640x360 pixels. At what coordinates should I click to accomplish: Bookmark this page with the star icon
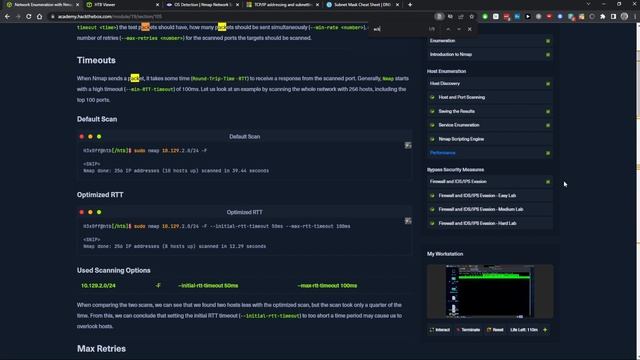[471, 17]
